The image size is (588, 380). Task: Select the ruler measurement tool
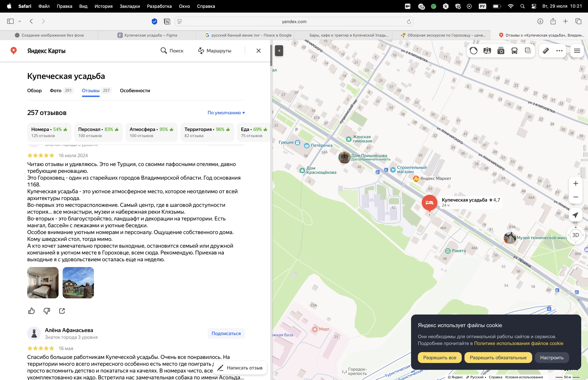546,51
